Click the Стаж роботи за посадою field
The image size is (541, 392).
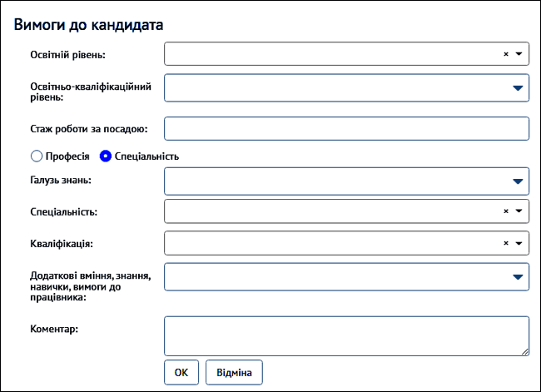tap(347, 129)
